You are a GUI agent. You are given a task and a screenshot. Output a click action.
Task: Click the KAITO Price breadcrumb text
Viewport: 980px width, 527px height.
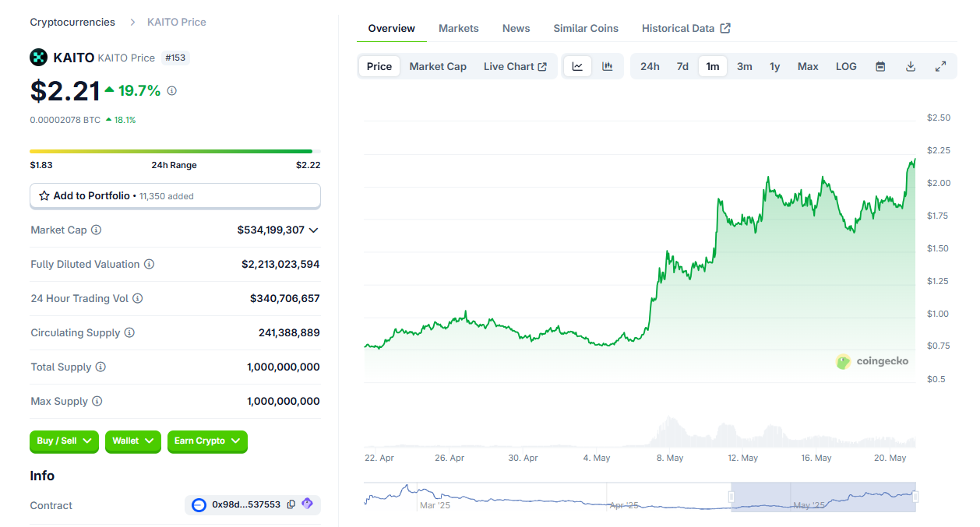click(177, 22)
